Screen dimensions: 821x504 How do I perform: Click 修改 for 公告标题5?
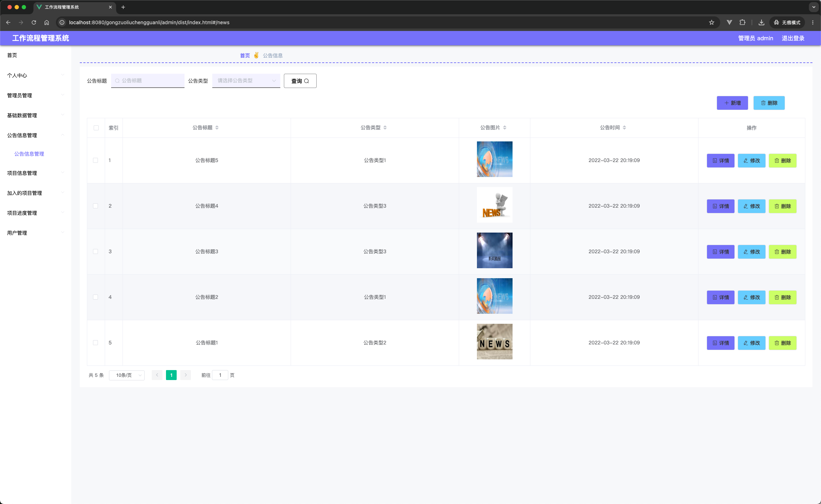pos(752,161)
